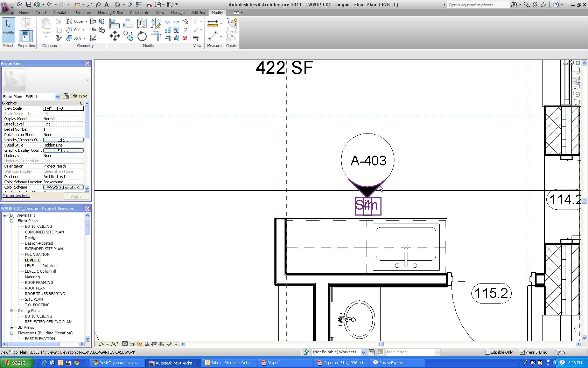Screen dimensions: 588x368
Task: Select the Move tool in Modify panel
Action: click(115, 36)
